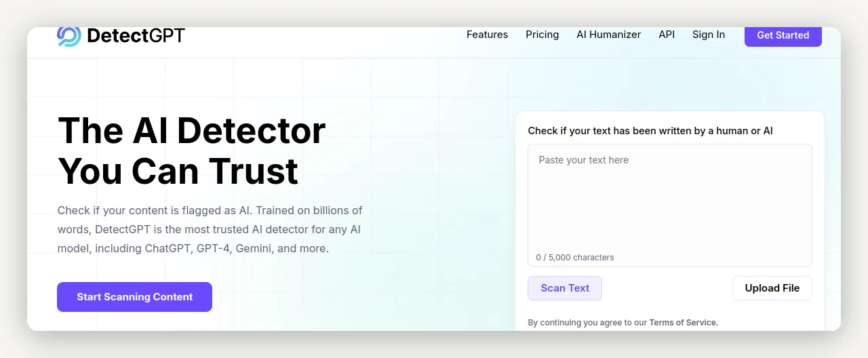Click the 0 / 5,000 characters counter
868x358 pixels.
pyautogui.click(x=575, y=258)
